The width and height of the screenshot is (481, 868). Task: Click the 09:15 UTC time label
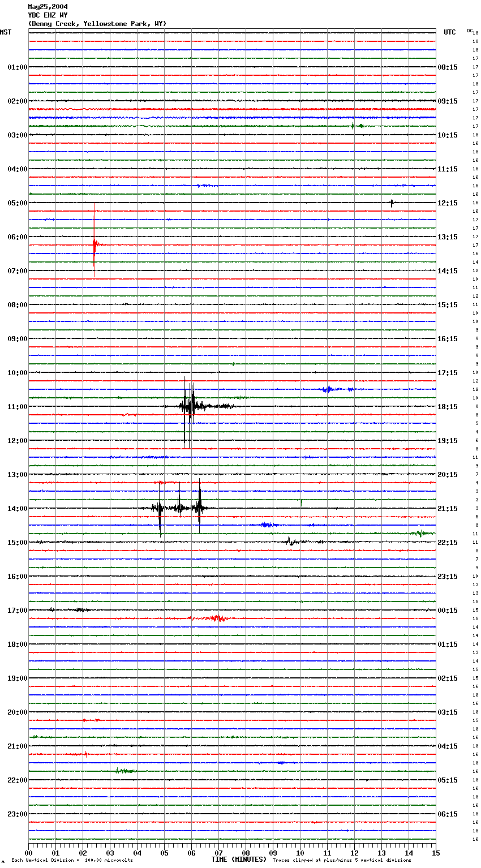click(448, 101)
